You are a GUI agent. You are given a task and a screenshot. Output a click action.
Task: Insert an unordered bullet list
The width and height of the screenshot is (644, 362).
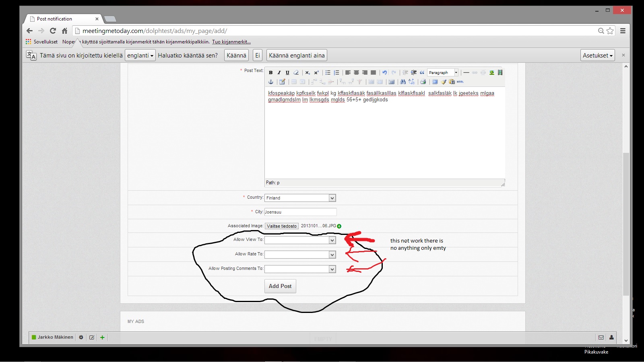tap(328, 73)
